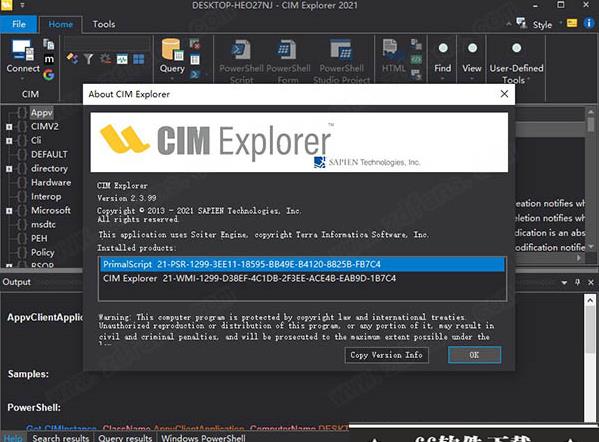Click the search input field in ribbon
The height and width of the screenshot is (442, 599).
[107, 43]
